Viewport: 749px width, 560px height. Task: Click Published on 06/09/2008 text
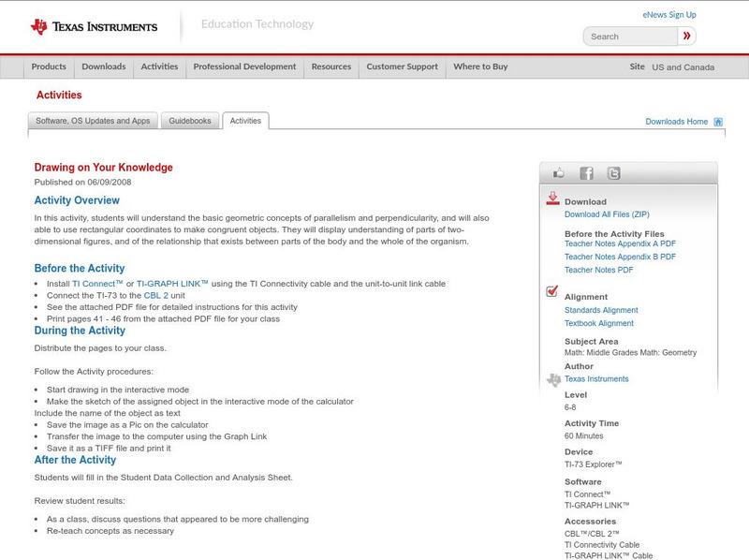(x=82, y=182)
